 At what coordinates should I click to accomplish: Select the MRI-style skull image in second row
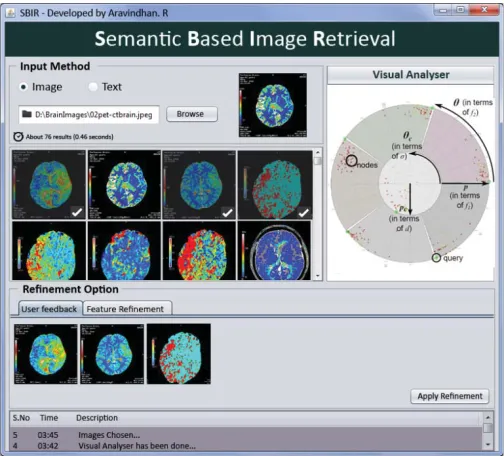275,251
